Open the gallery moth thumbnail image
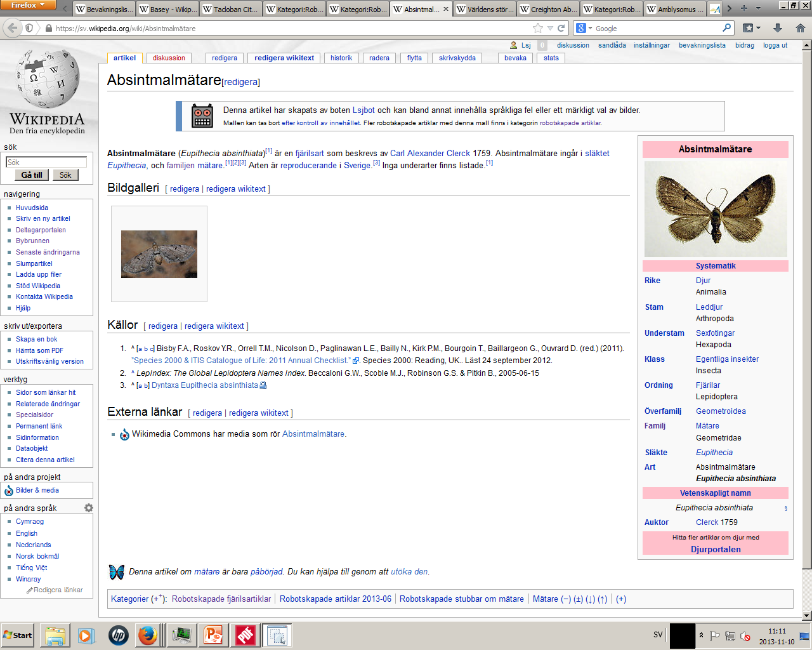This screenshot has height=650, width=812. [x=159, y=254]
